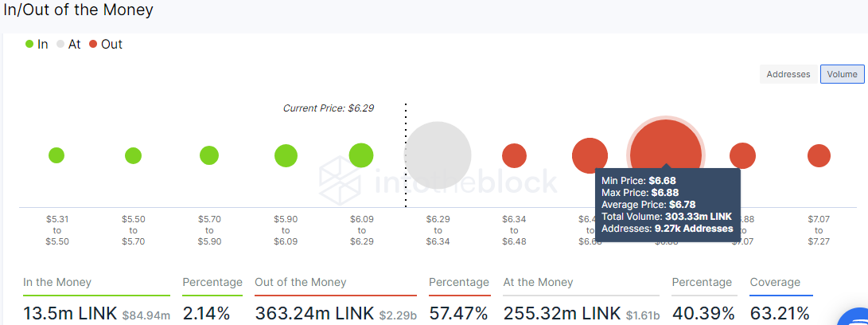
Task: Toggle the green In legend item
Action: coord(37,45)
